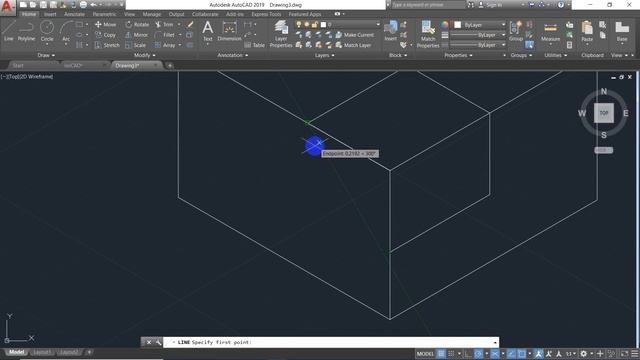The height and width of the screenshot is (360, 640).
Task: Click the search keyword input field
Action: [x=429, y=5]
